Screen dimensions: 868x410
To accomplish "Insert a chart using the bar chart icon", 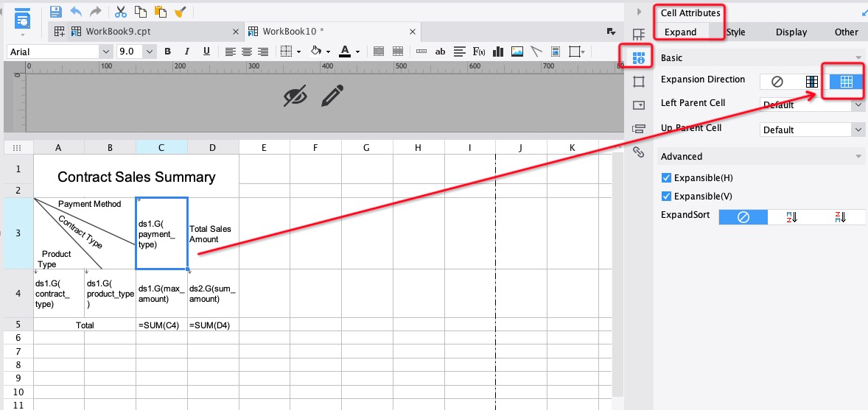I will click(498, 52).
